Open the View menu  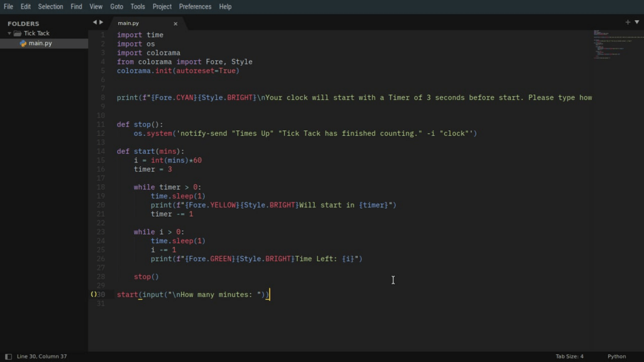pyautogui.click(x=96, y=6)
